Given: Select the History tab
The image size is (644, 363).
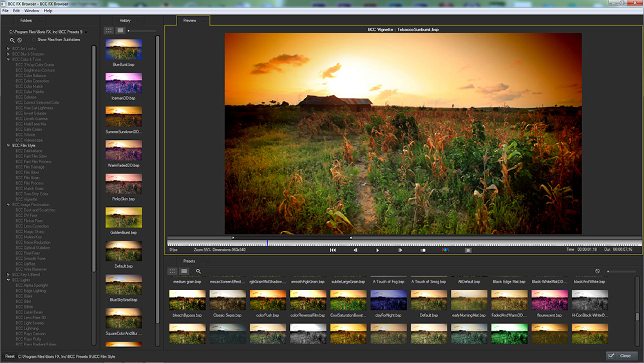Looking at the screenshot, I should coord(125,21).
